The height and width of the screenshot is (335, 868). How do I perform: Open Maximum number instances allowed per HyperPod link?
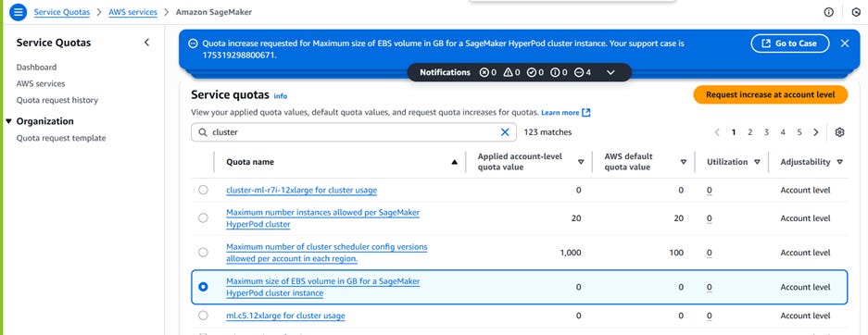pos(322,218)
